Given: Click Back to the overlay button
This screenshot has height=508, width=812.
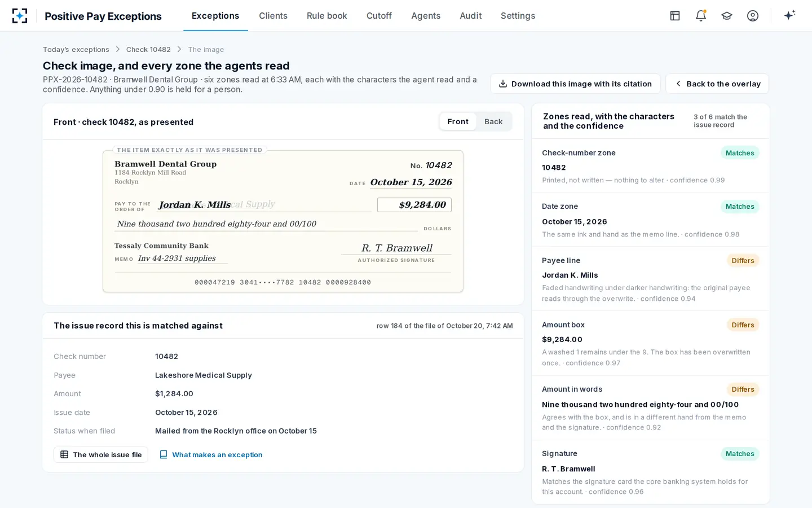Looking at the screenshot, I should (x=717, y=84).
